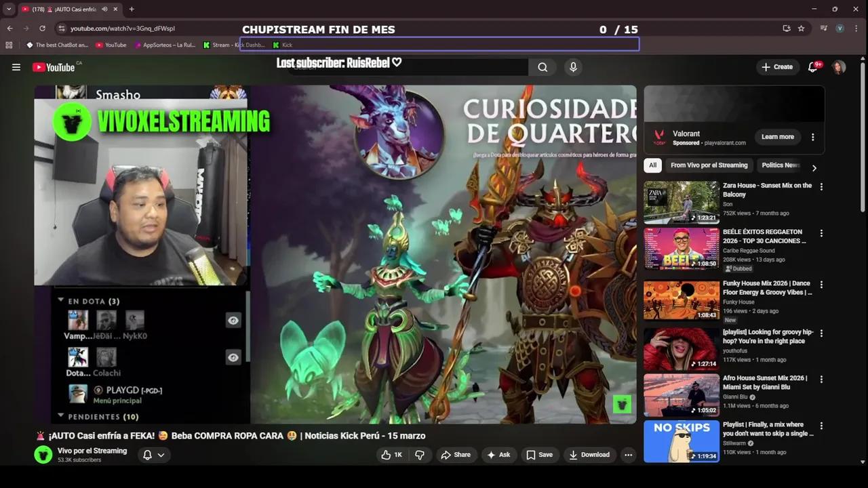Like the video with the thumbs up
Image resolution: width=868 pixels, height=488 pixels.
(386, 455)
